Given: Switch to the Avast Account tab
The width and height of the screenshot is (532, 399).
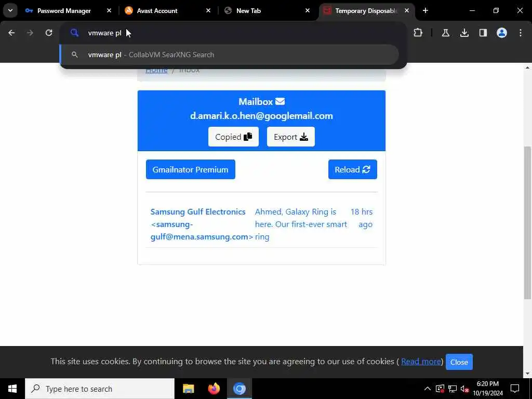Looking at the screenshot, I should tap(157, 11).
